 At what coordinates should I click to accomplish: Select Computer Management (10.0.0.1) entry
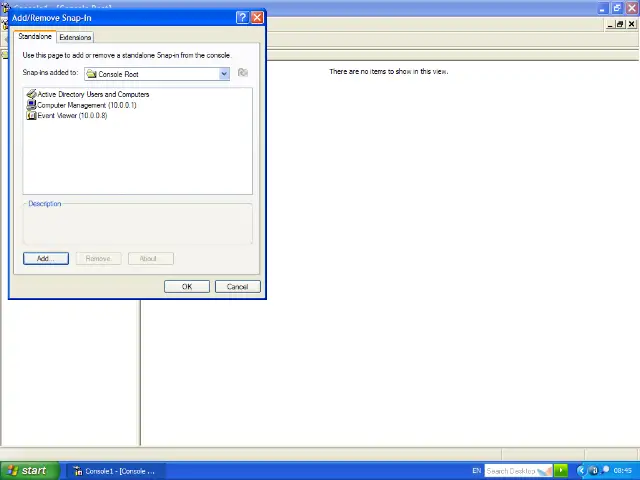tap(86, 105)
